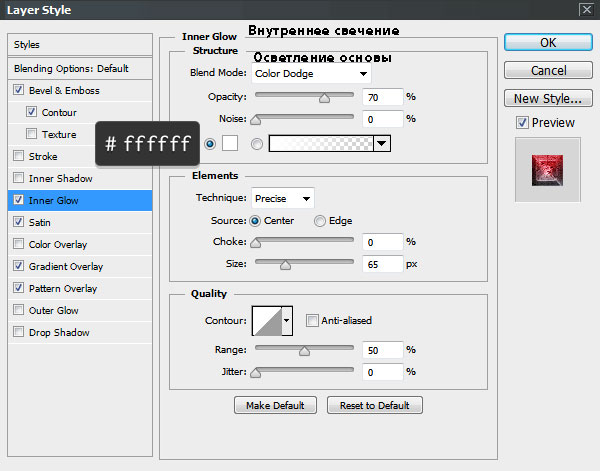The image size is (600, 471).
Task: Close the Layer Style dialog
Action: click(586, 9)
